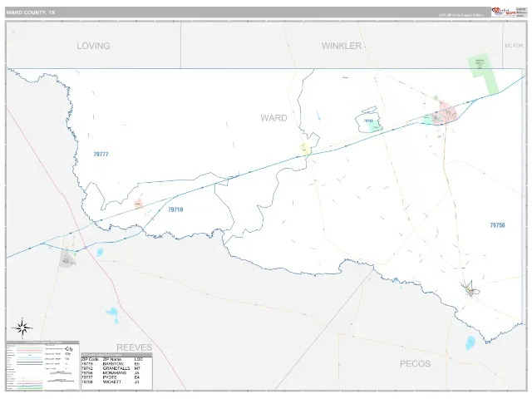Click ZIP code label 79756 on the map
Image resolution: width=532 pixels, height=399 pixels.
tap(497, 225)
